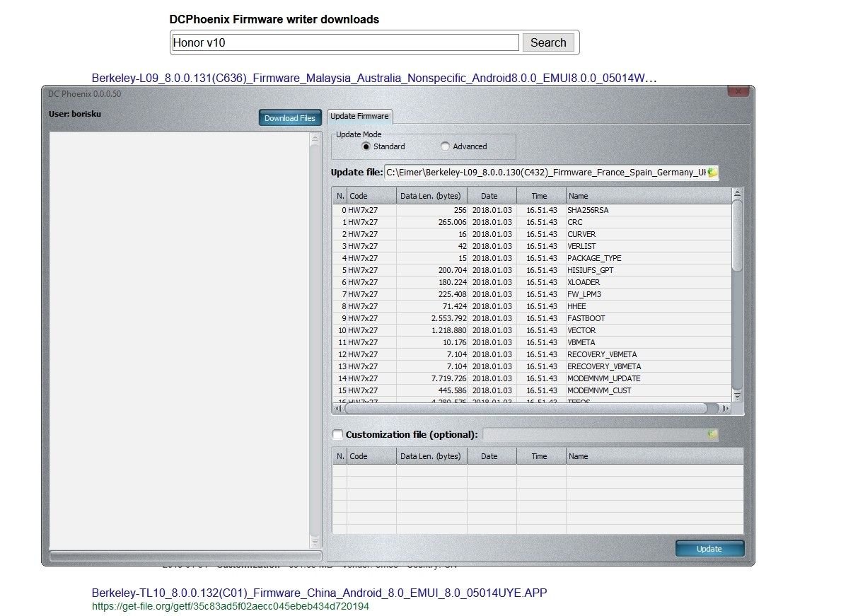Viewport: 841px width, 616px height.
Task: Select the VERLIST row
Action: (x=531, y=246)
